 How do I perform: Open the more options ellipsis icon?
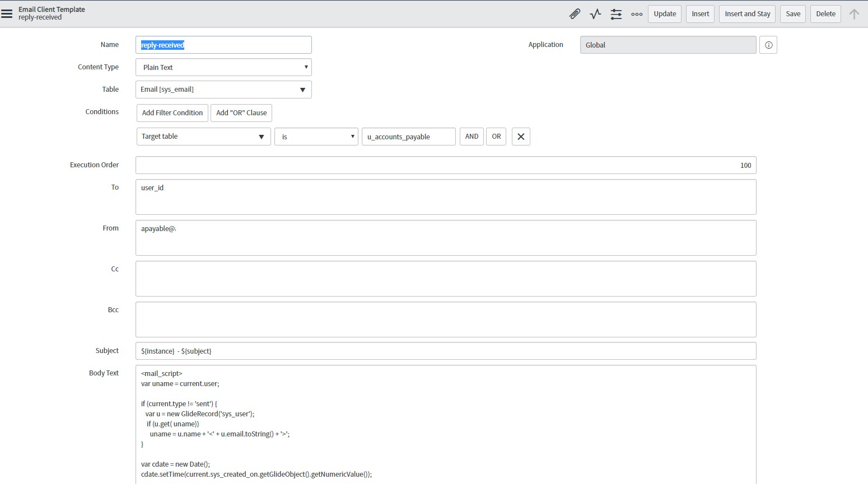click(637, 14)
